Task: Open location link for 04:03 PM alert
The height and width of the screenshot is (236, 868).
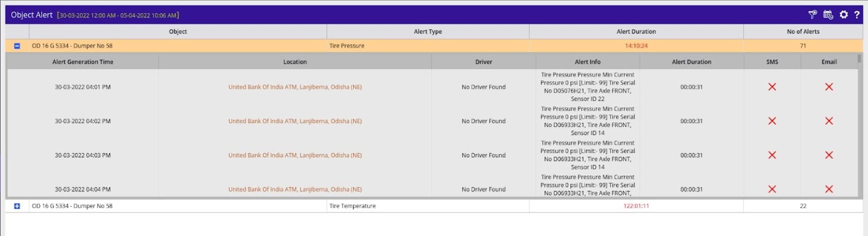Action: pyautogui.click(x=295, y=155)
